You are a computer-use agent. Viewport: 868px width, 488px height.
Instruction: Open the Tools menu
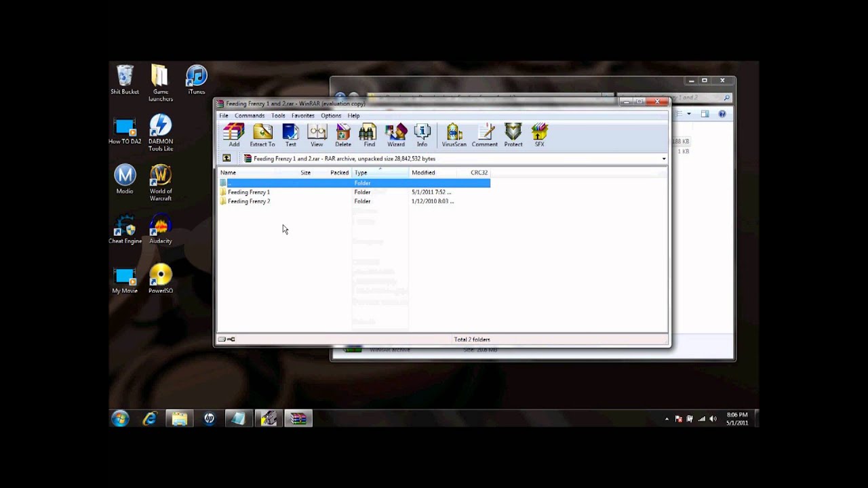pyautogui.click(x=278, y=116)
